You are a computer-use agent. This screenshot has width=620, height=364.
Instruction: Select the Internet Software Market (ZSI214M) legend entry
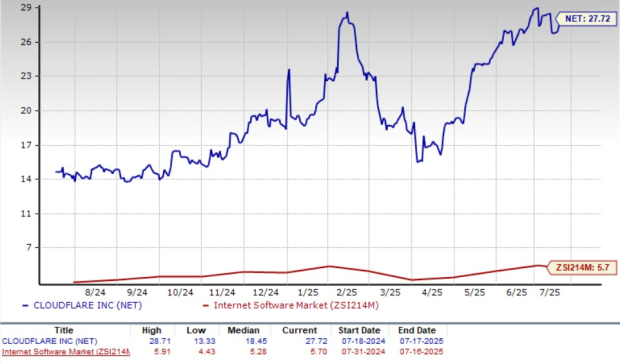click(x=290, y=306)
